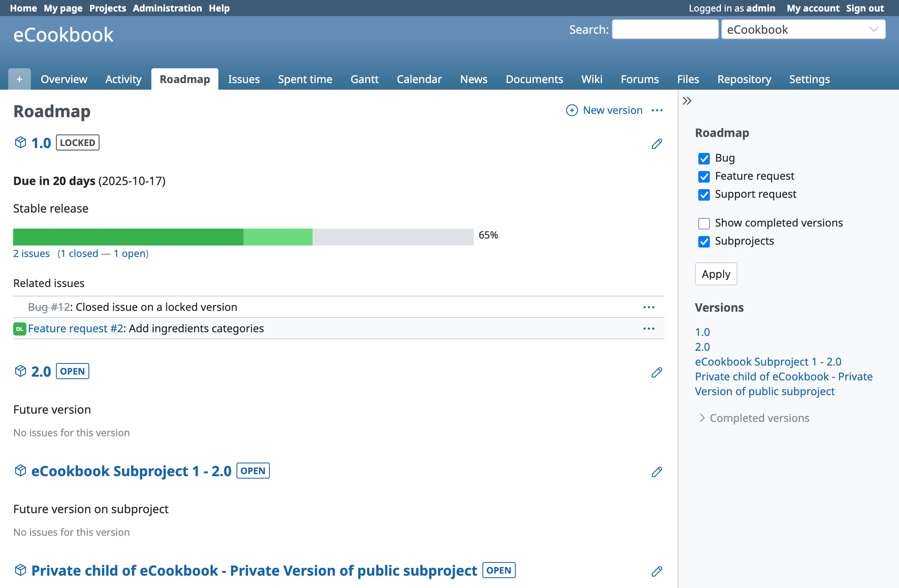Open the Administration menu item
Screen dimensions: 899x588
coord(167,8)
